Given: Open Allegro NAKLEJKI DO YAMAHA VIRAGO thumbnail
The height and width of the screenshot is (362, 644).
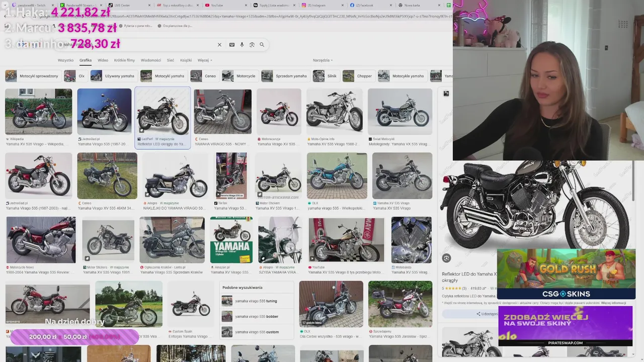Looking at the screenshot, I should tap(175, 176).
